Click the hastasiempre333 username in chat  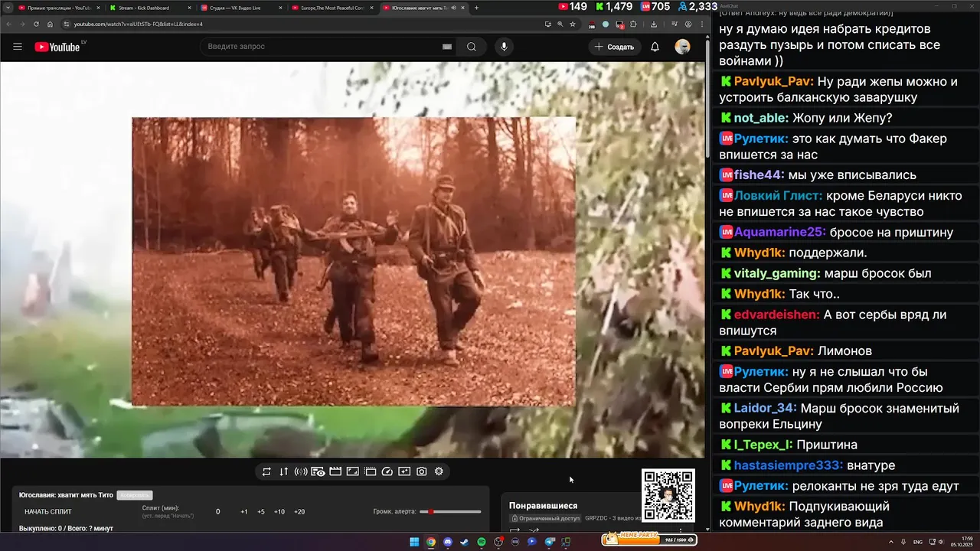tap(789, 465)
